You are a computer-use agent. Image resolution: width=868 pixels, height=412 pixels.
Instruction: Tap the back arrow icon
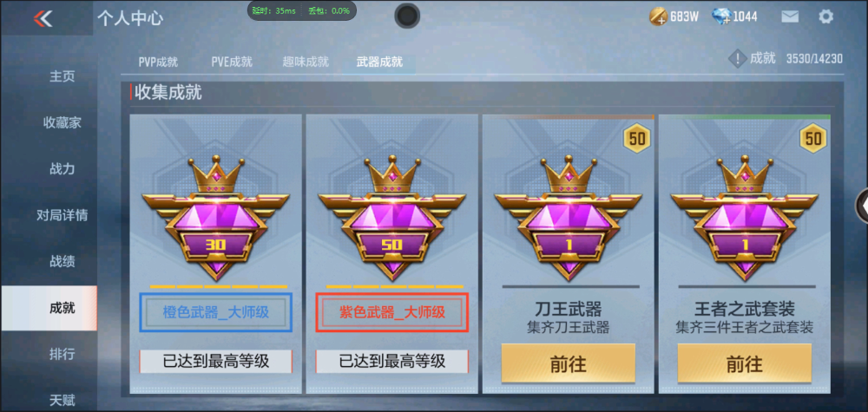(43, 18)
